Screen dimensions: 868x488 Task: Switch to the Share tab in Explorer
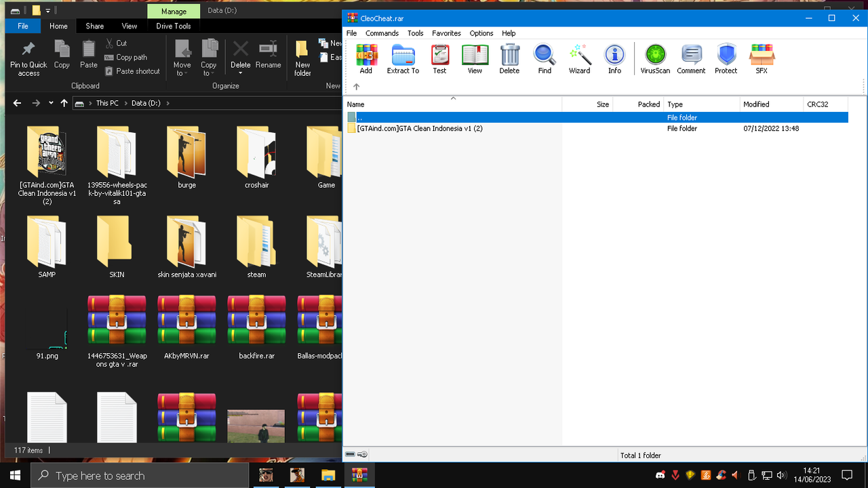tap(95, 26)
